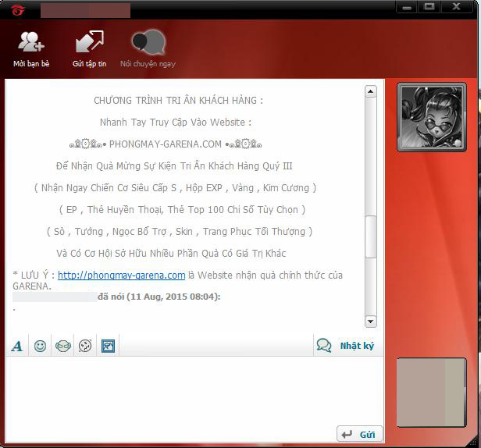The height and width of the screenshot is (448, 481).
Task: Open the monkey sticker emoticons
Action: click(63, 347)
